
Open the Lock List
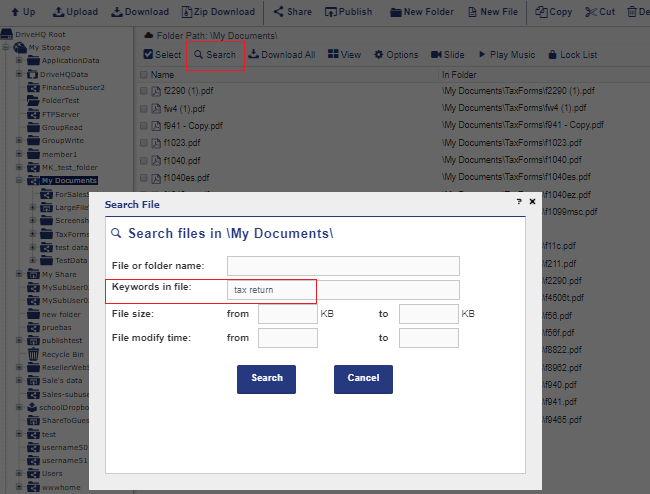(x=571, y=54)
